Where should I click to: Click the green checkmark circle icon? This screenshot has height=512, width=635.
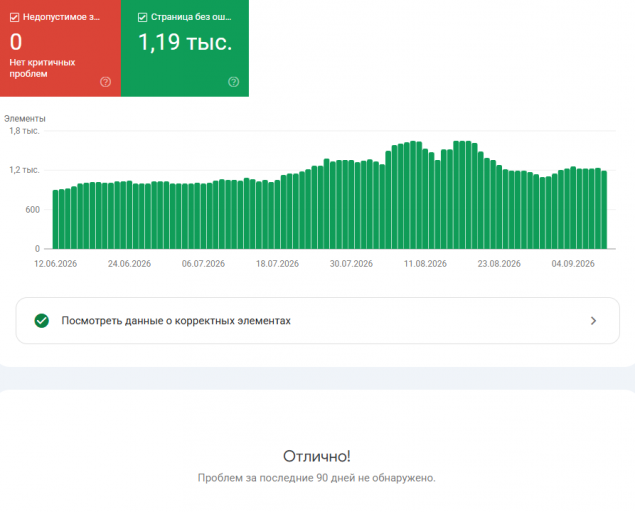tap(42, 320)
